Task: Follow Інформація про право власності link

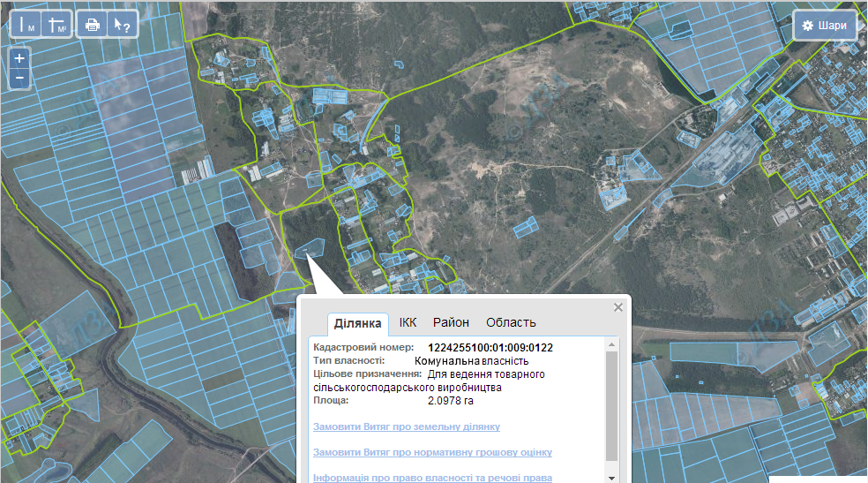Action: click(432, 477)
